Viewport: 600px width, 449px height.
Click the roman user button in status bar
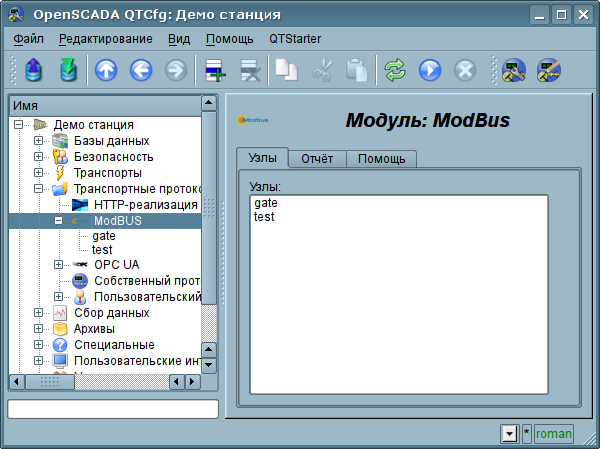click(554, 434)
